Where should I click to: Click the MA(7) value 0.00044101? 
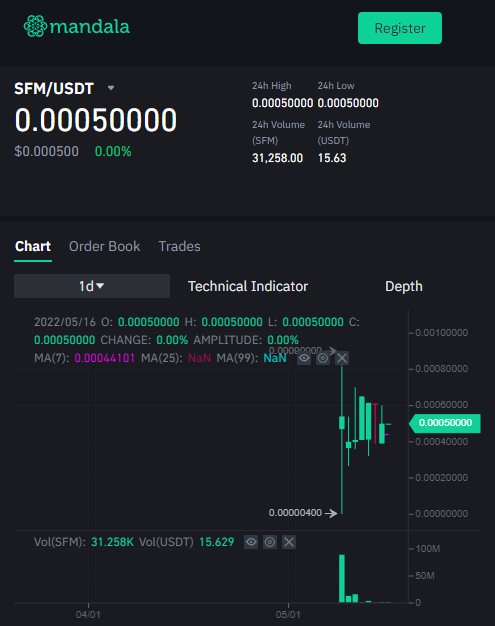[x=105, y=358]
